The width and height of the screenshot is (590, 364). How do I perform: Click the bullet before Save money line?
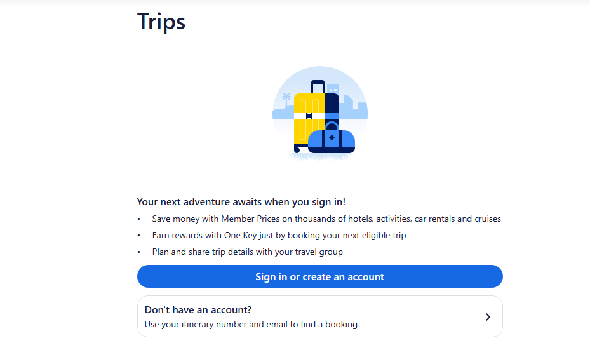point(139,219)
